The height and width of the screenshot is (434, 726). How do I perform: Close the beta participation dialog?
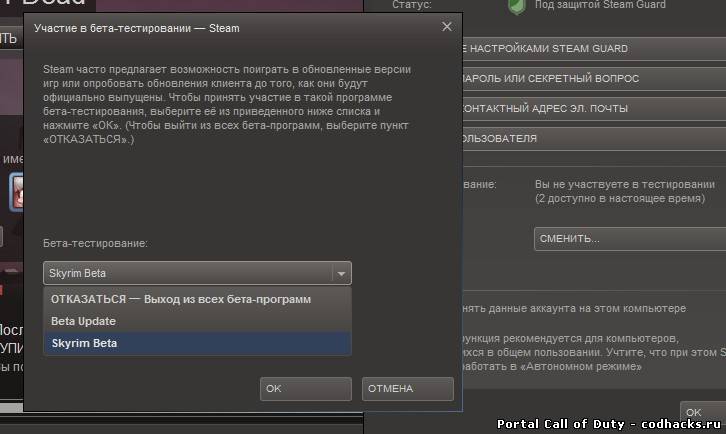446,27
